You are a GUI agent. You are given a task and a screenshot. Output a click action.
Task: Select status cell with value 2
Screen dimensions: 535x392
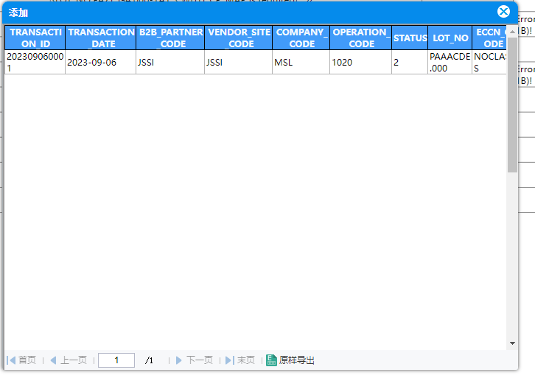(410, 62)
